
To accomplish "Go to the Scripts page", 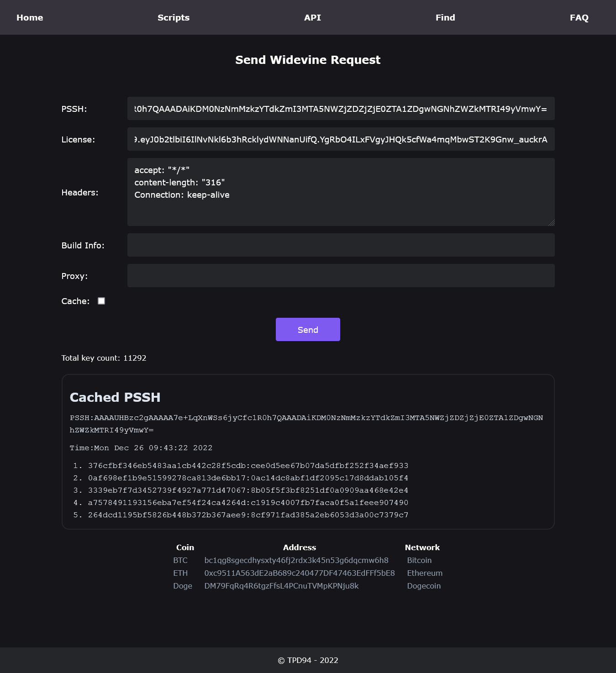I will point(174,18).
